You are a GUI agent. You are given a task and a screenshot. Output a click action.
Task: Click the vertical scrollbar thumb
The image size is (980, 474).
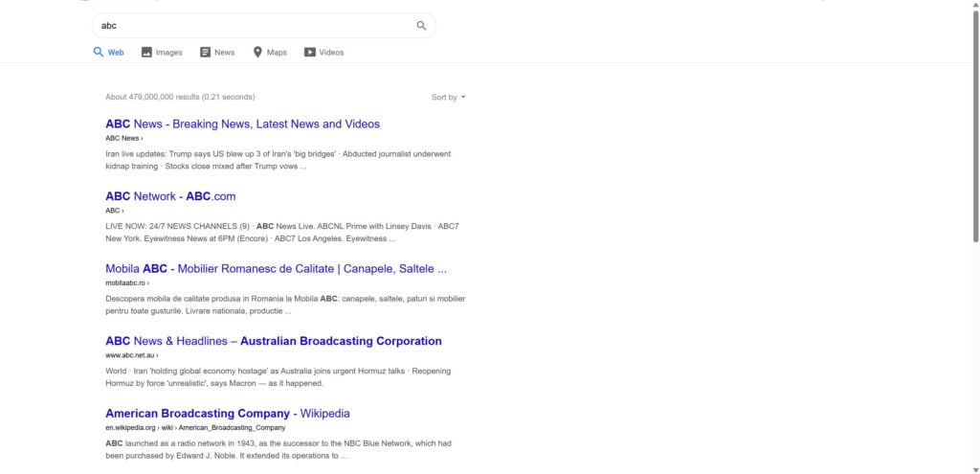coord(975,127)
